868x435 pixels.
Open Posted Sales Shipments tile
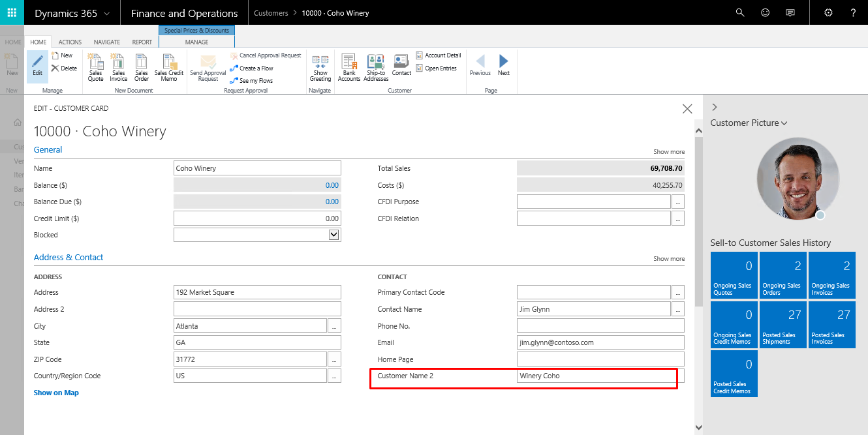pyautogui.click(x=783, y=324)
